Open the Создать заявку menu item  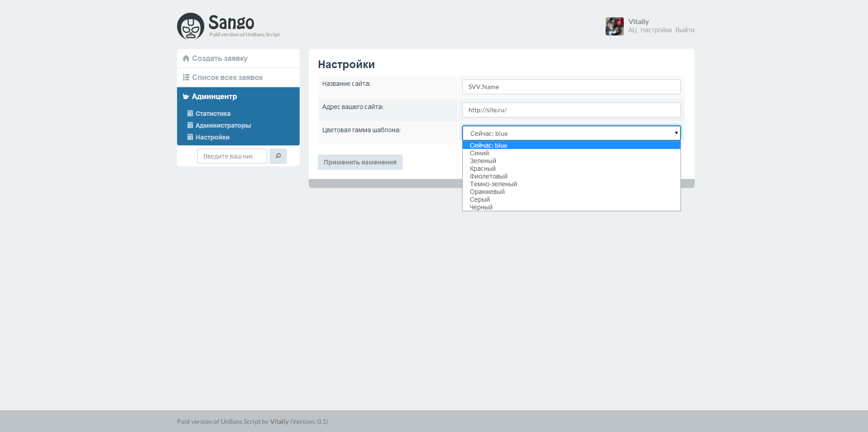[238, 58]
